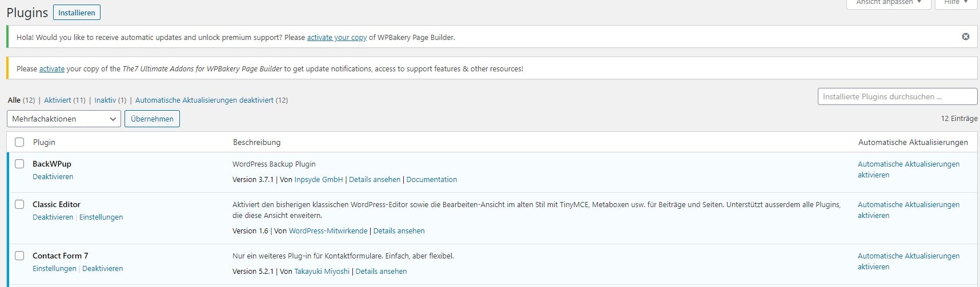View BackWPup Details ansehen
980x287 pixels.
click(375, 179)
